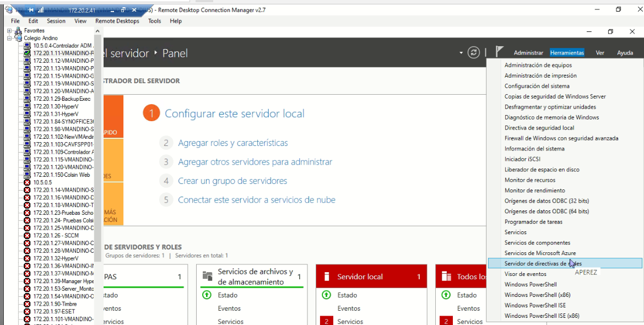Viewport: 644px width, 325px height.
Task: Click the red X icon beside 172.20.1.26 - SCCM
Action: point(27,235)
